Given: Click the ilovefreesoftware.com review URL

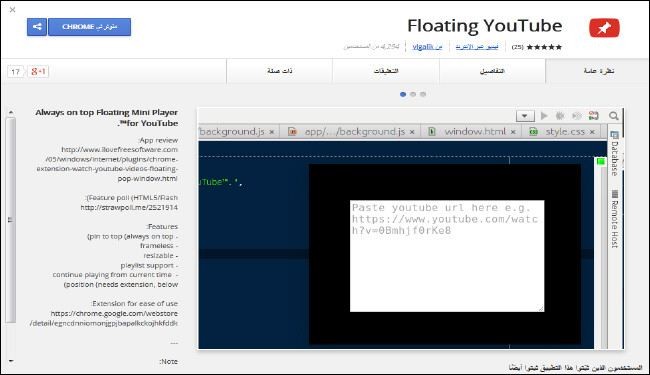Looking at the screenshot, I should [x=107, y=164].
